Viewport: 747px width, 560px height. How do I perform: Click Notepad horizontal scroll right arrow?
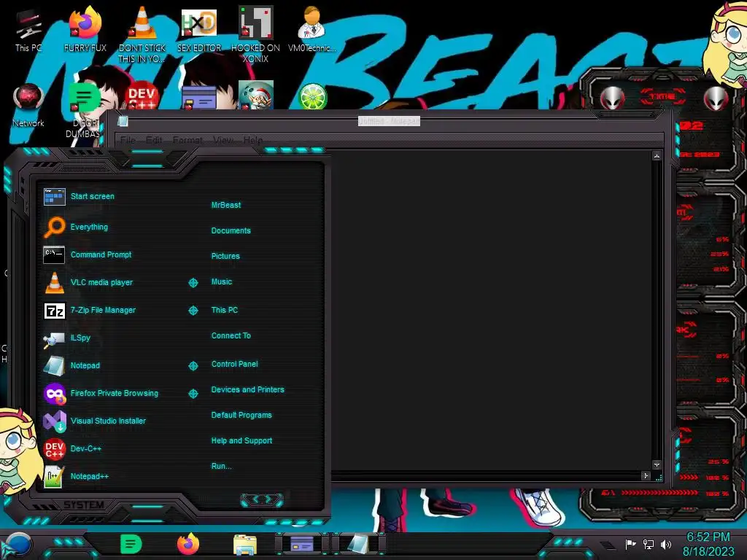pyautogui.click(x=646, y=475)
